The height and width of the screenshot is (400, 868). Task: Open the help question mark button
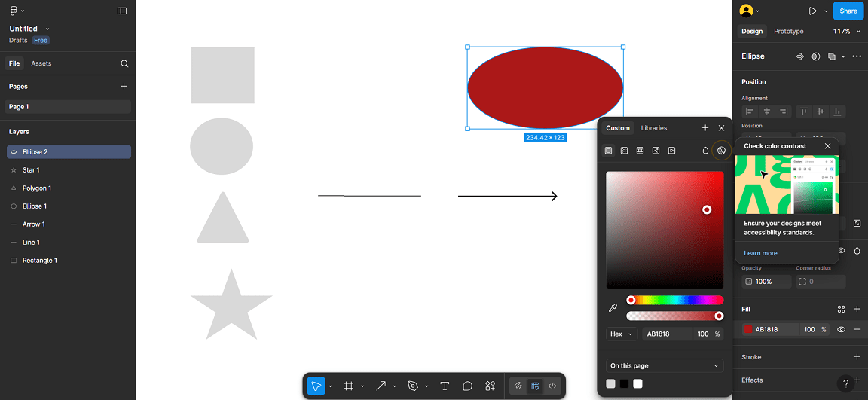tap(845, 384)
